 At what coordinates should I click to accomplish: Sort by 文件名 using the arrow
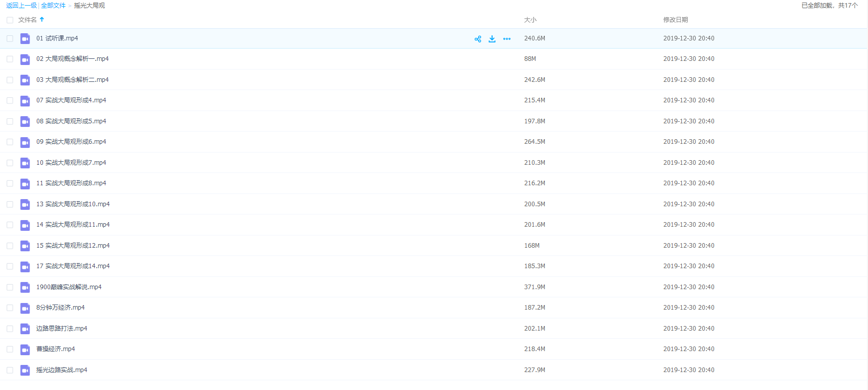[x=42, y=19]
